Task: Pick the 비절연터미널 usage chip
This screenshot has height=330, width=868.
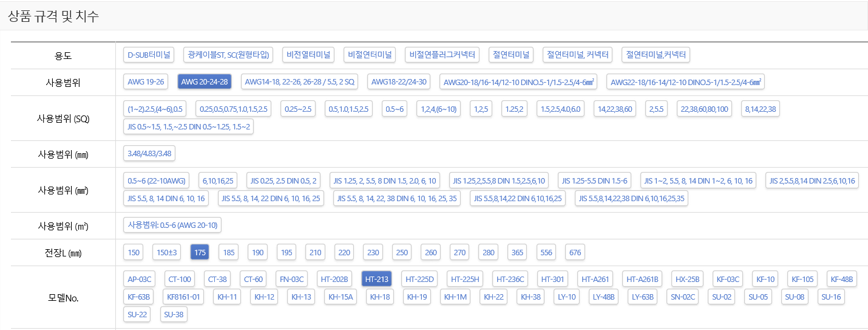Action: click(369, 55)
